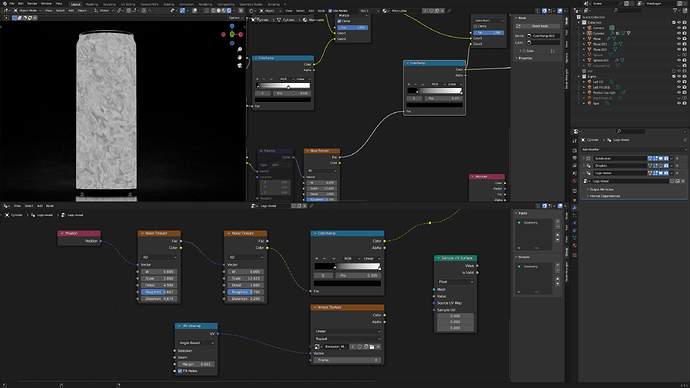Disable render camera icon for Spot light
The height and width of the screenshot is (388, 690).
click(x=685, y=103)
